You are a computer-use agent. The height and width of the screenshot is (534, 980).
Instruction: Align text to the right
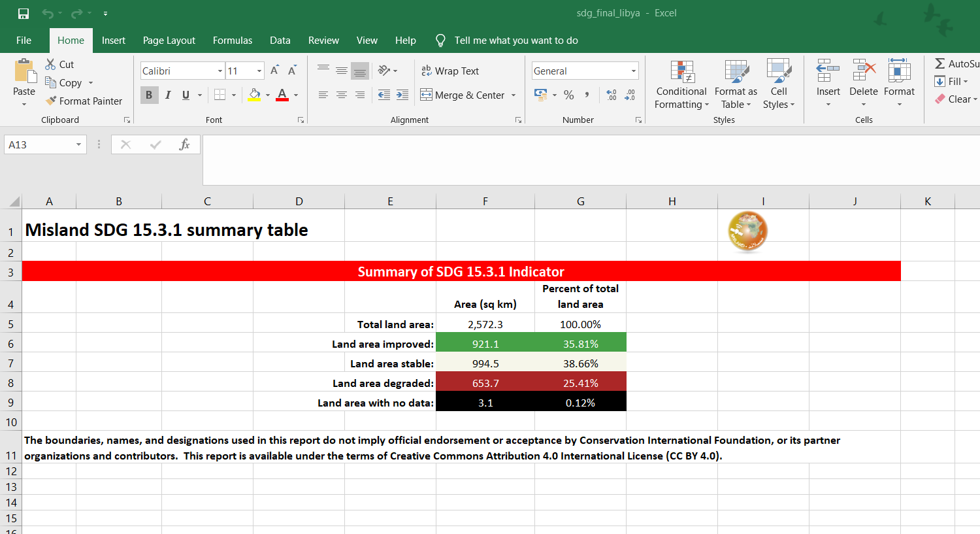[x=360, y=95]
